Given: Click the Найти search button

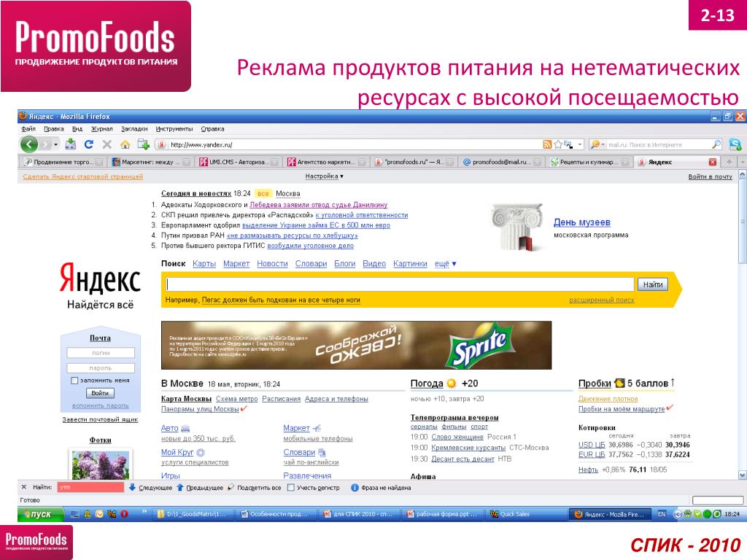Looking at the screenshot, I should [x=653, y=284].
